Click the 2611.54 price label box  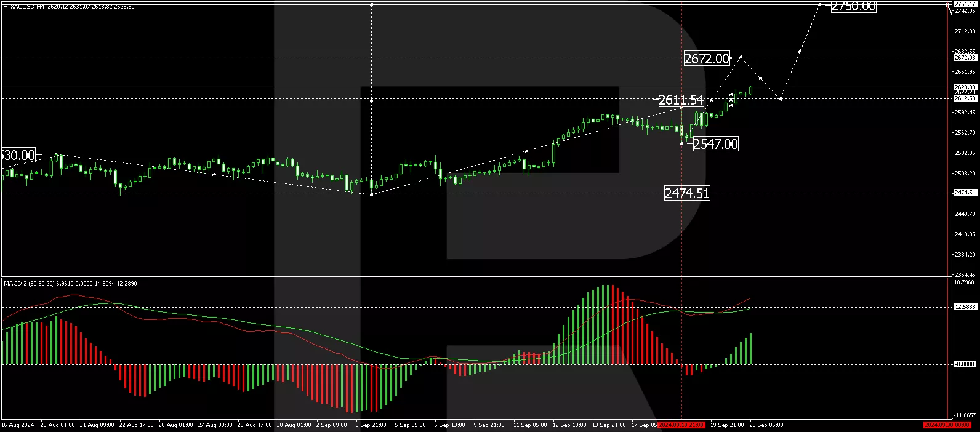pos(681,100)
